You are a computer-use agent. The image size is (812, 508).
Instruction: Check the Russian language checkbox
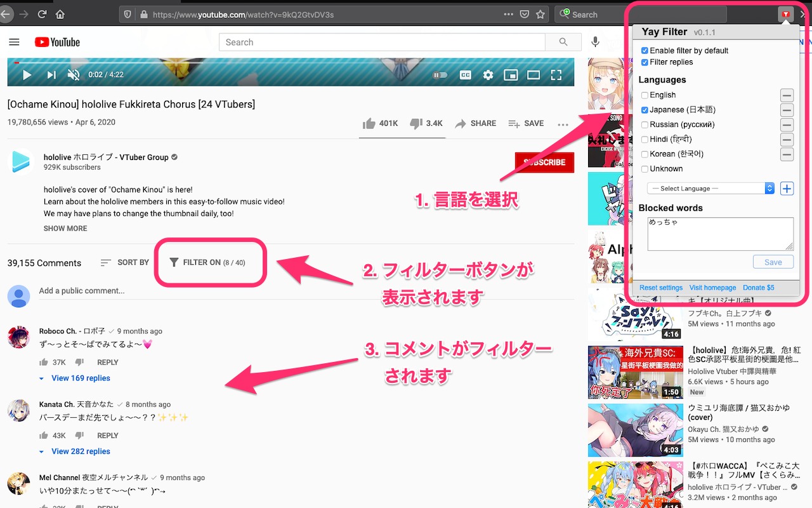click(x=645, y=124)
